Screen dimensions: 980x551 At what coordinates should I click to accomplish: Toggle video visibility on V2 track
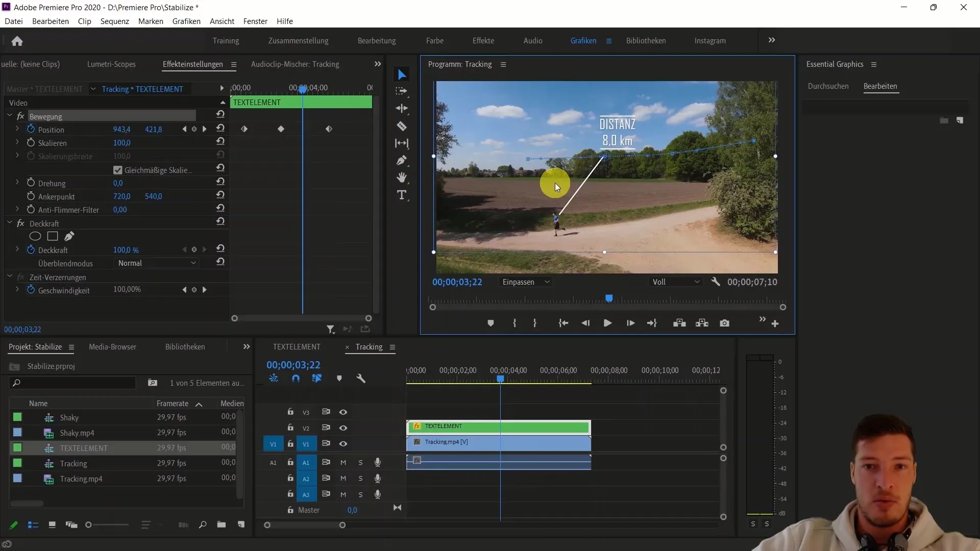pyautogui.click(x=344, y=427)
